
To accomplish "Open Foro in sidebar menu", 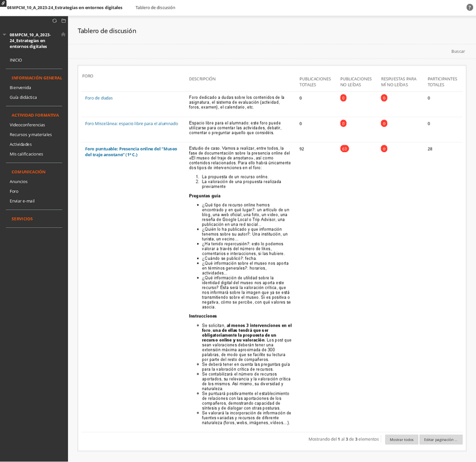I will (x=14, y=191).
